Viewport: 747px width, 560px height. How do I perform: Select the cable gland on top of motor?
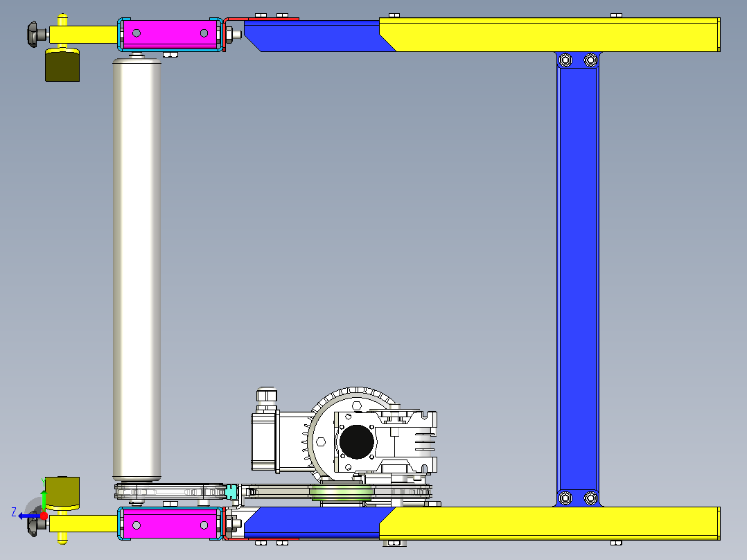point(267,399)
